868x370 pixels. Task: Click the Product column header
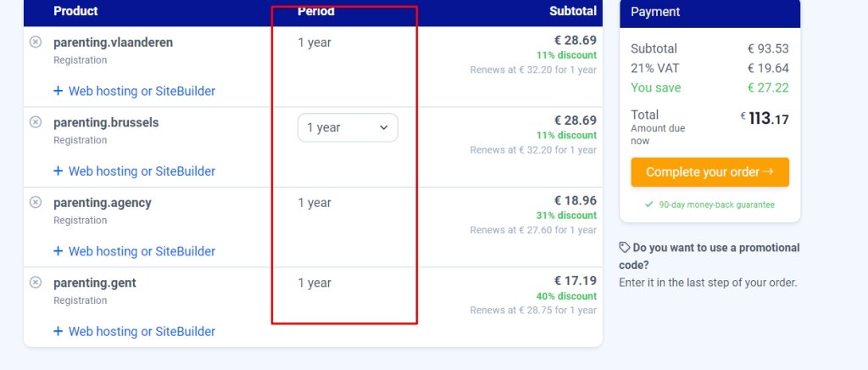(x=75, y=11)
